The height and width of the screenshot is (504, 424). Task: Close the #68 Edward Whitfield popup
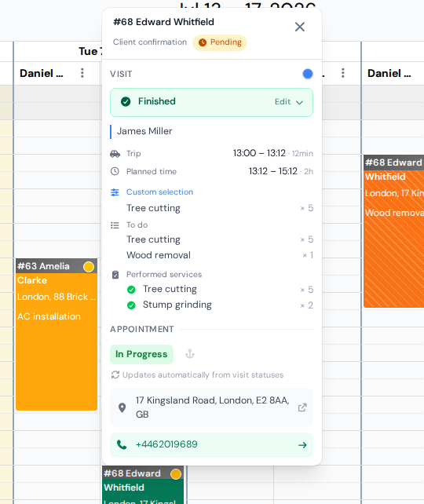pyautogui.click(x=300, y=27)
